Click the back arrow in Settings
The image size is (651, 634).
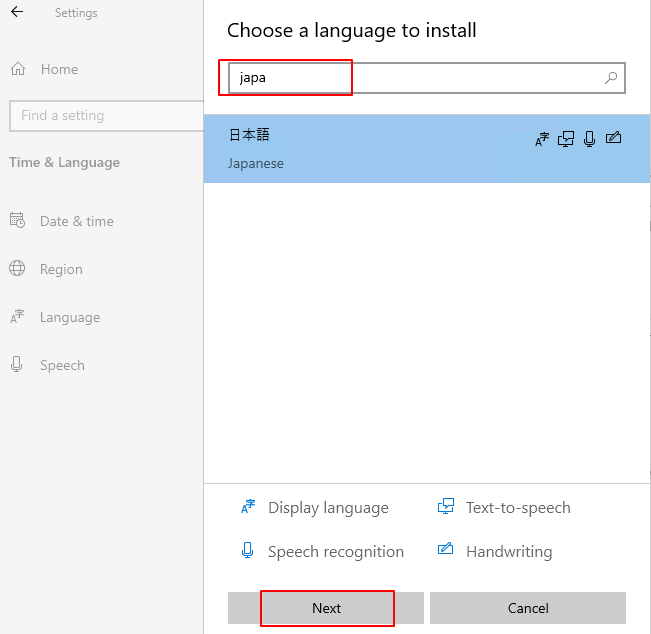(x=17, y=13)
